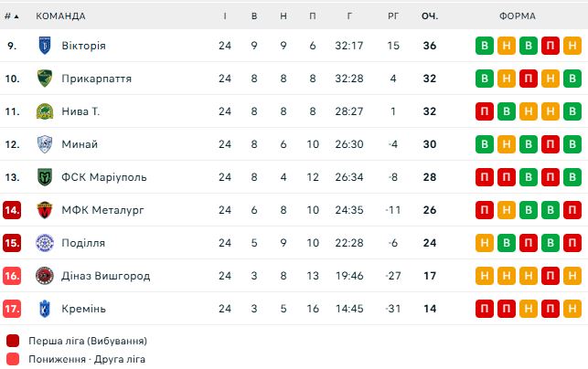Click Кремінь's last orange Н form badge

point(572,309)
